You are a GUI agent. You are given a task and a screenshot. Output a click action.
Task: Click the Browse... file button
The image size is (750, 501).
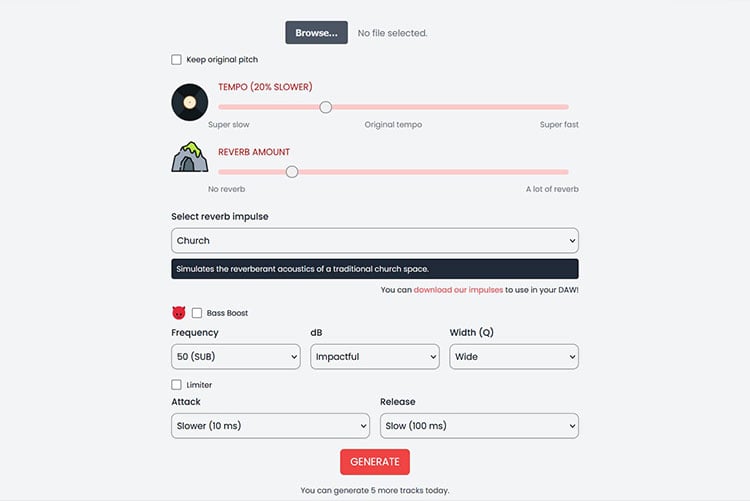(316, 33)
